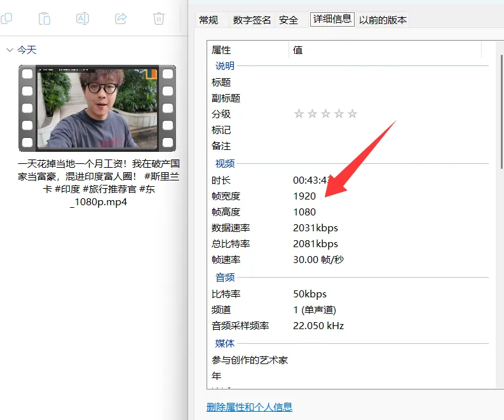Image resolution: width=504 pixels, height=420 pixels.
Task: Click the Delete trash can icon
Action: tap(159, 18)
